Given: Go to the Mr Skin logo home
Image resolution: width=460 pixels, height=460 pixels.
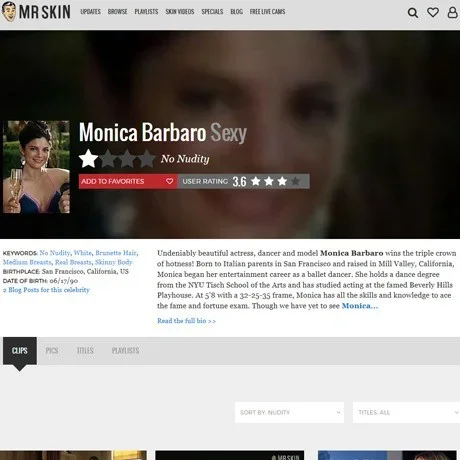Looking at the screenshot, I should 36,12.
